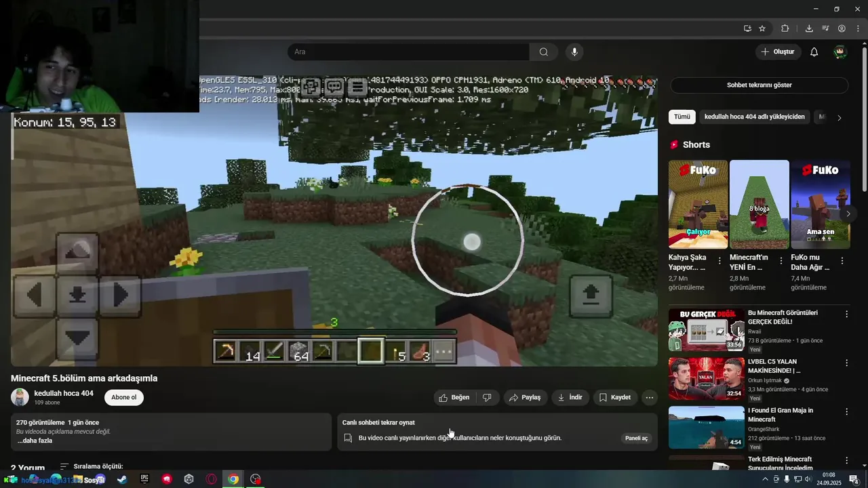Image resolution: width=868 pixels, height=488 pixels.
Task: Select the kedullah hoca 404 adlı yükleyiciden chip
Action: [754, 117]
